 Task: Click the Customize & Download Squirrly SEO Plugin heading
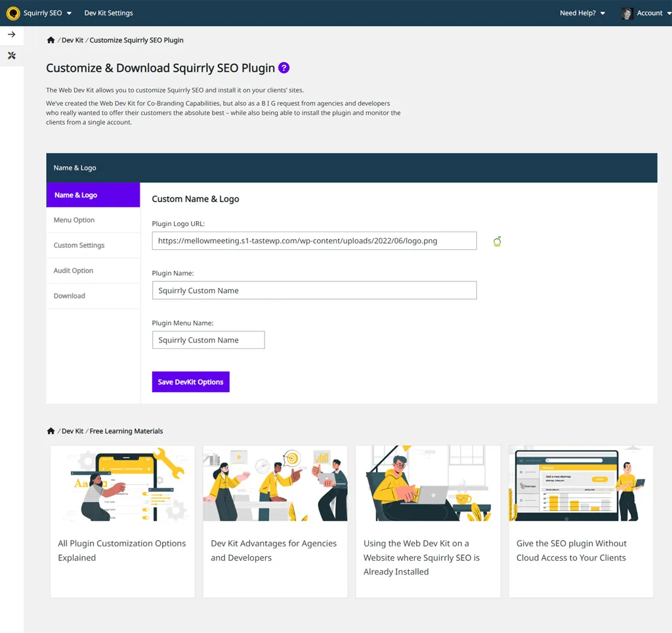click(160, 68)
